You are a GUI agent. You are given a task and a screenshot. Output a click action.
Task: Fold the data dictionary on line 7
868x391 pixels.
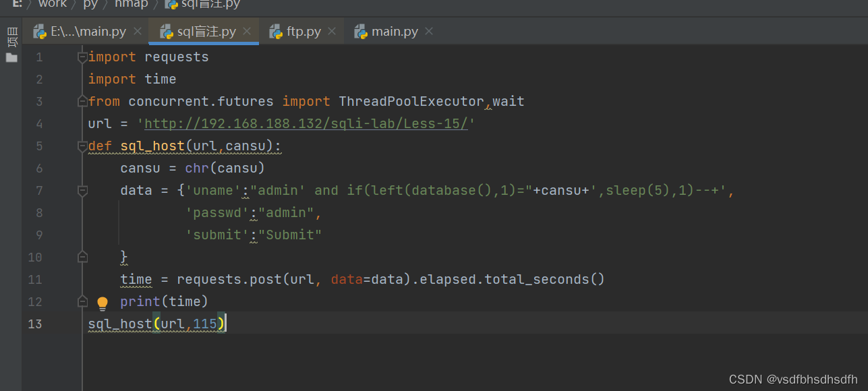(82, 191)
